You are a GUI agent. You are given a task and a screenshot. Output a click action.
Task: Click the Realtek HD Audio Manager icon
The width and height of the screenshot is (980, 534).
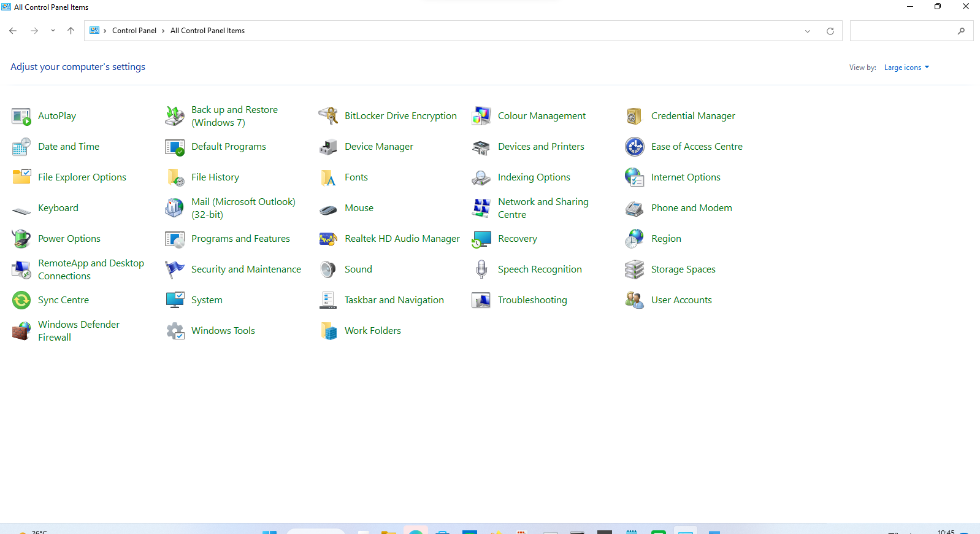[x=328, y=239]
